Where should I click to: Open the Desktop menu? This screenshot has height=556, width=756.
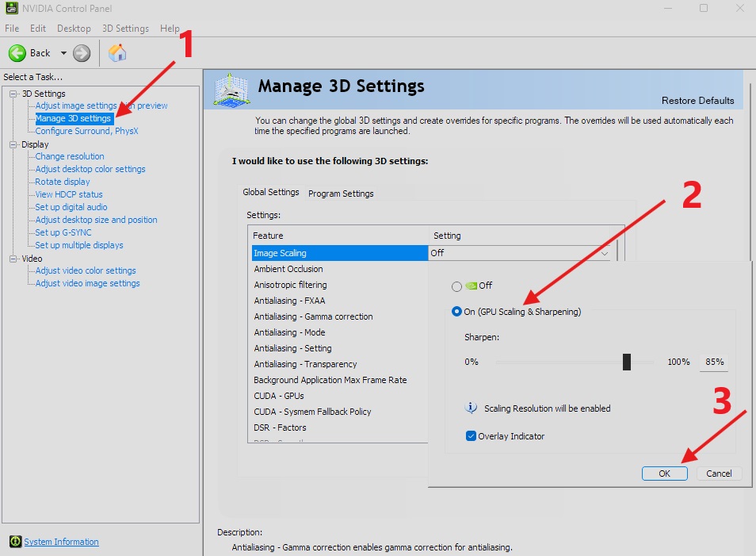coord(74,29)
